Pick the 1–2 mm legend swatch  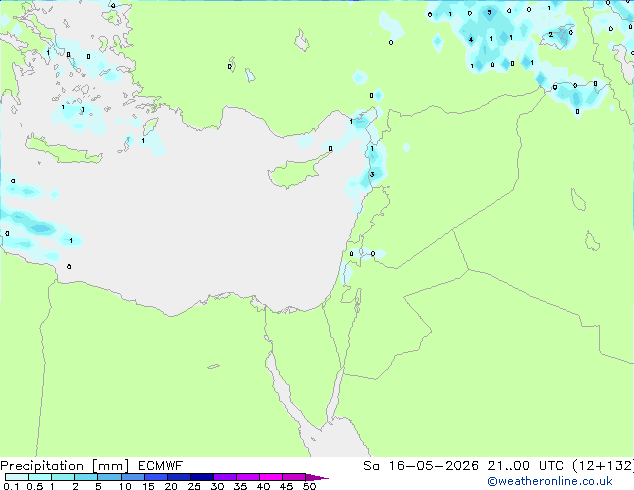point(63,477)
